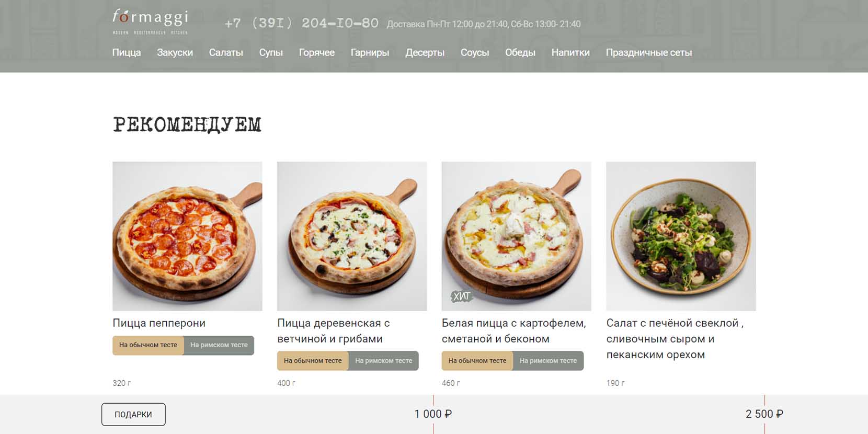Open the Обеды menu category
Image resolution: width=868 pixels, height=434 pixels.
pyautogui.click(x=520, y=52)
